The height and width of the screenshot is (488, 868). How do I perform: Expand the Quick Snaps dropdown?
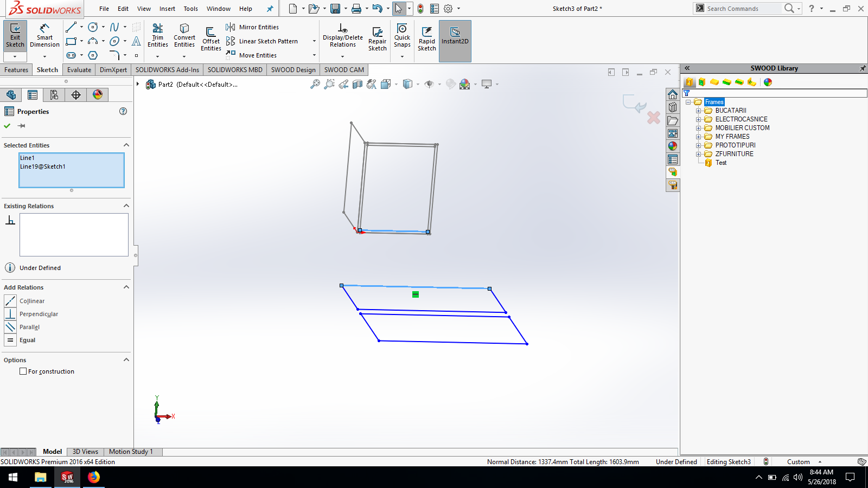(x=402, y=56)
